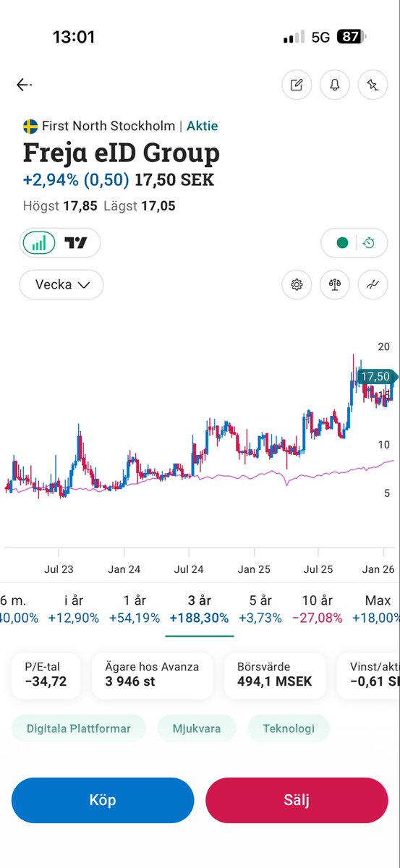The image size is (400, 868).
Task: Open the Börsvärde 494,1 MSEK card
Action: (x=274, y=674)
